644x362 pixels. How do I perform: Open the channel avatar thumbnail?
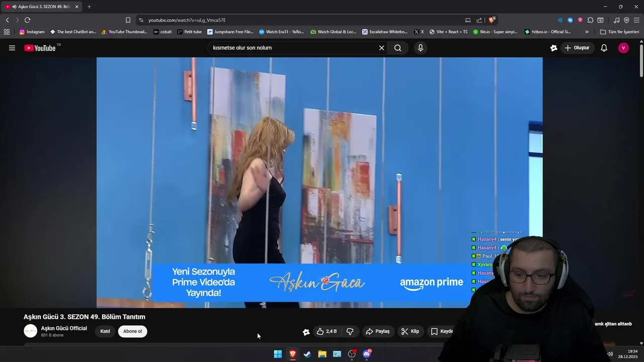click(31, 331)
